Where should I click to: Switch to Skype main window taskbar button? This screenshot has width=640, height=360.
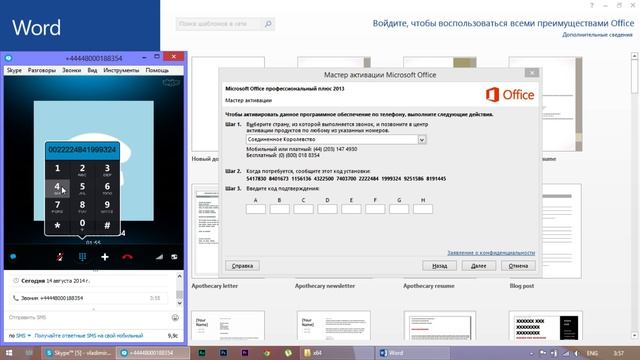tap(78, 353)
